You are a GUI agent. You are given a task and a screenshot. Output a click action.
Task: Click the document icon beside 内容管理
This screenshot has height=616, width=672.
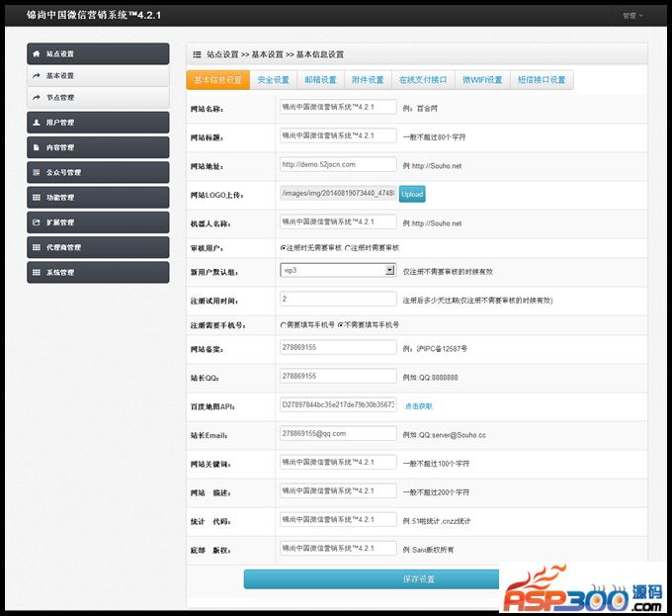click(37, 147)
